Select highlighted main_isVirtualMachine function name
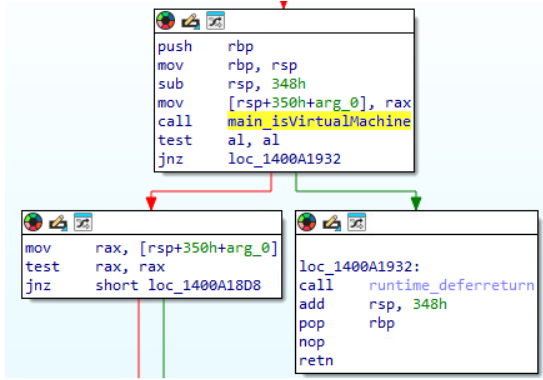This screenshot has height=380, width=543. pyautogui.click(x=319, y=121)
